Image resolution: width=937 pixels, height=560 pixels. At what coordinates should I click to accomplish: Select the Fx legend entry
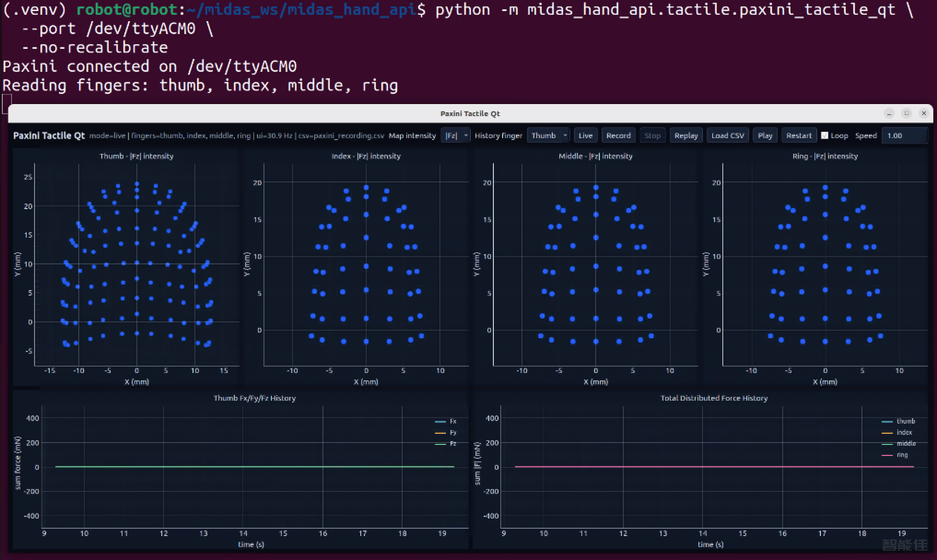(x=445, y=421)
